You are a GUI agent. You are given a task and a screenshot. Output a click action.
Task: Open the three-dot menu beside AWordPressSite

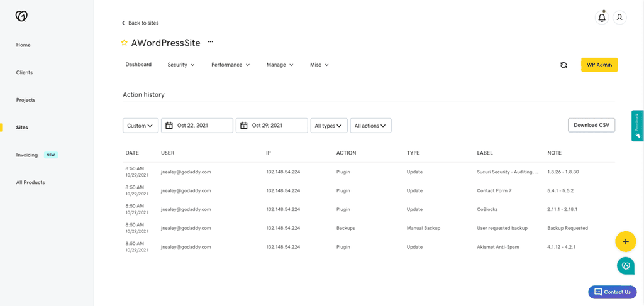pos(210,42)
